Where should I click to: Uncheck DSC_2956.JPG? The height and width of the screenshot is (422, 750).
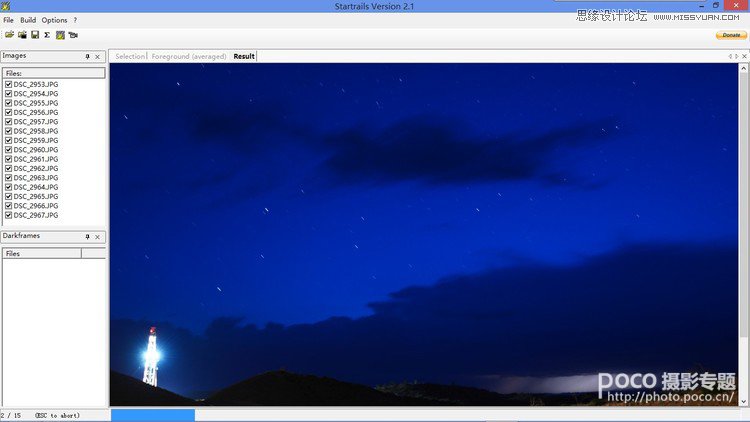tap(8, 112)
